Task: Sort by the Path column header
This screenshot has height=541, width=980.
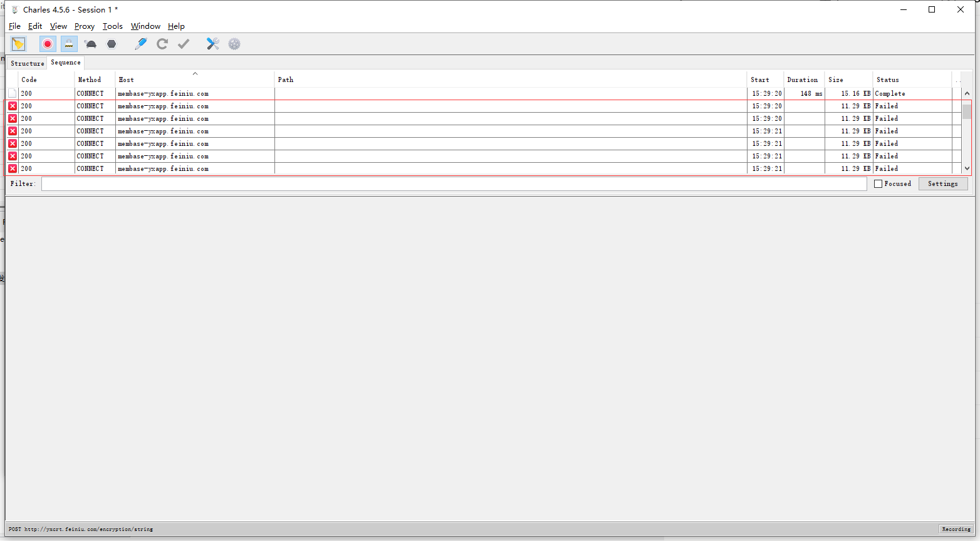Action: 511,80
